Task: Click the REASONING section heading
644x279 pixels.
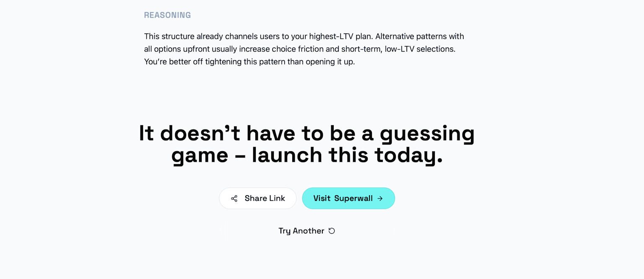Action: tap(167, 15)
